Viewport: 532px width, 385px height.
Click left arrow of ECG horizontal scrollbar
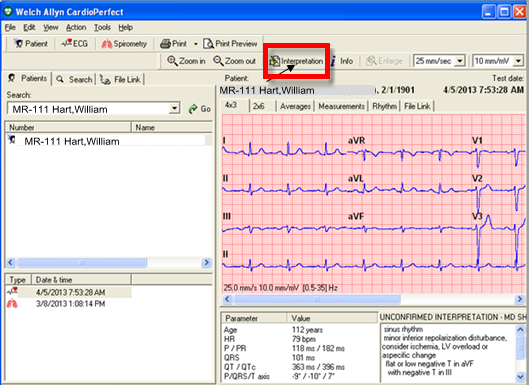pos(228,299)
